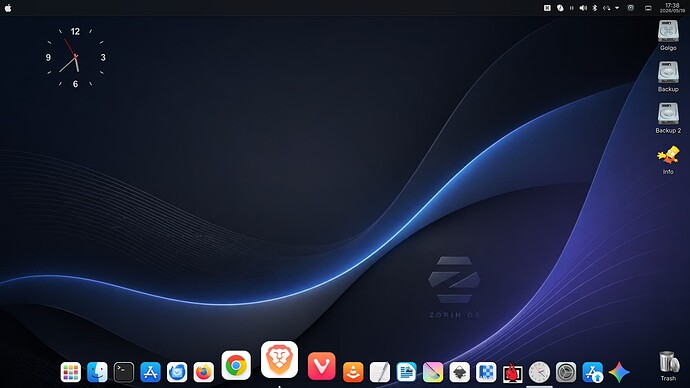
Task: Open VLC media player cone icon
Action: coord(353,372)
